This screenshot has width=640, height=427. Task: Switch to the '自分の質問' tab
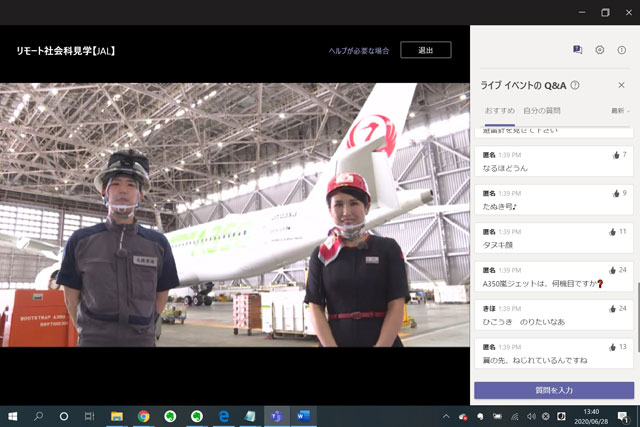point(542,110)
